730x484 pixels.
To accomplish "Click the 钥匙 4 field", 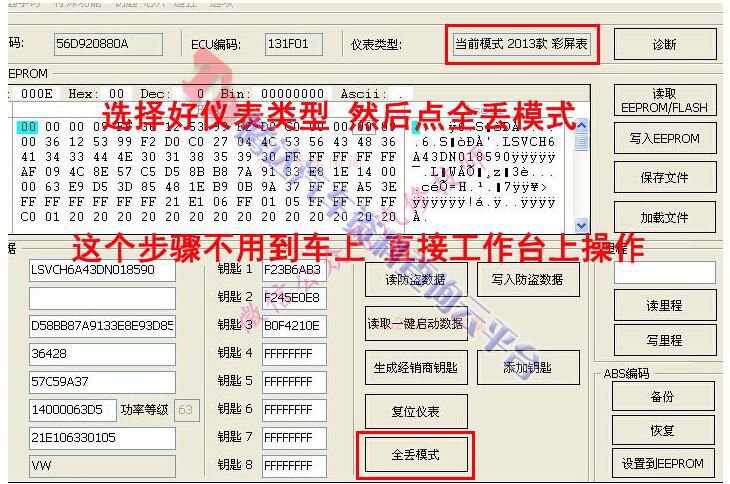I will pos(294,354).
